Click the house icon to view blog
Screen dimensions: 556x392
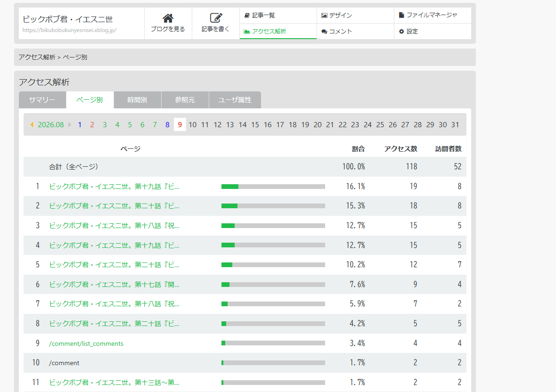(168, 18)
